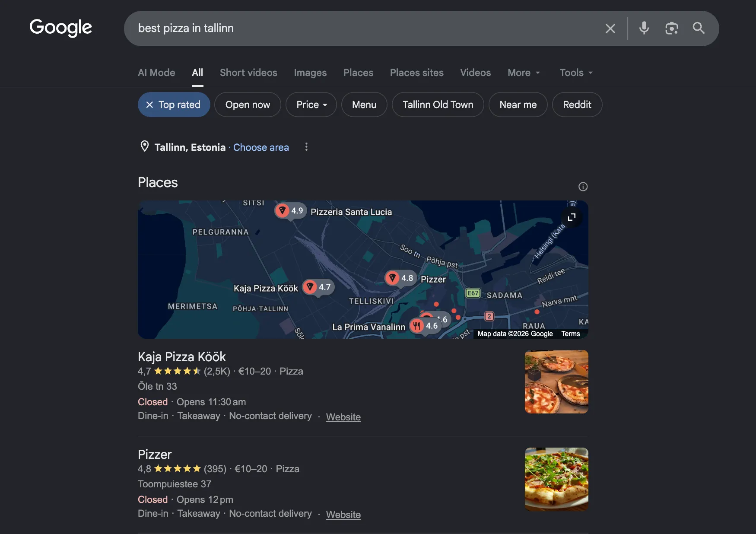Open Google Lens image search icon

(671, 29)
